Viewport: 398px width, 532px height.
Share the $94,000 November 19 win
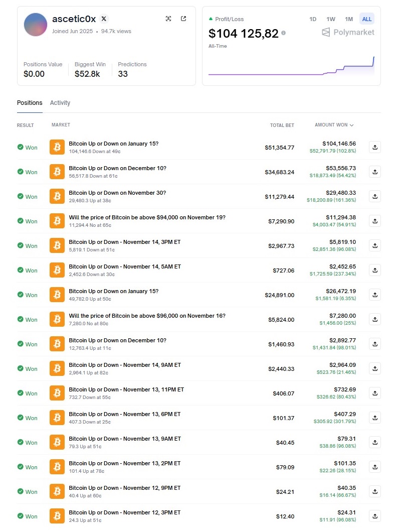pos(375,221)
